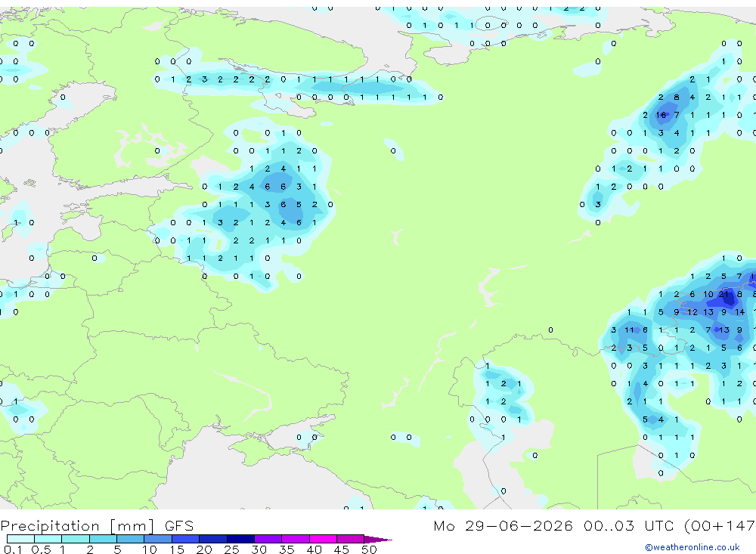Screen dimensions: 756x554
Task: Click the legend label '0.1'
Action: coord(13,549)
